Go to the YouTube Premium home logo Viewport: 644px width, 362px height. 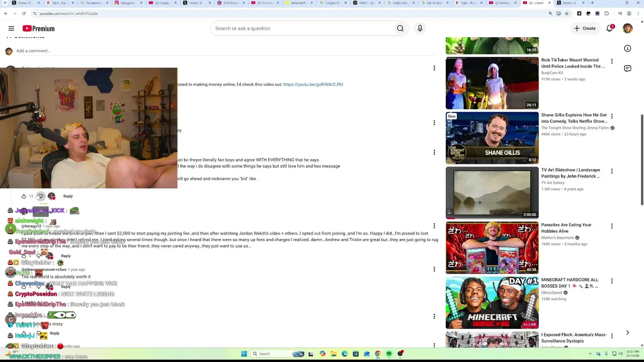[38, 29]
